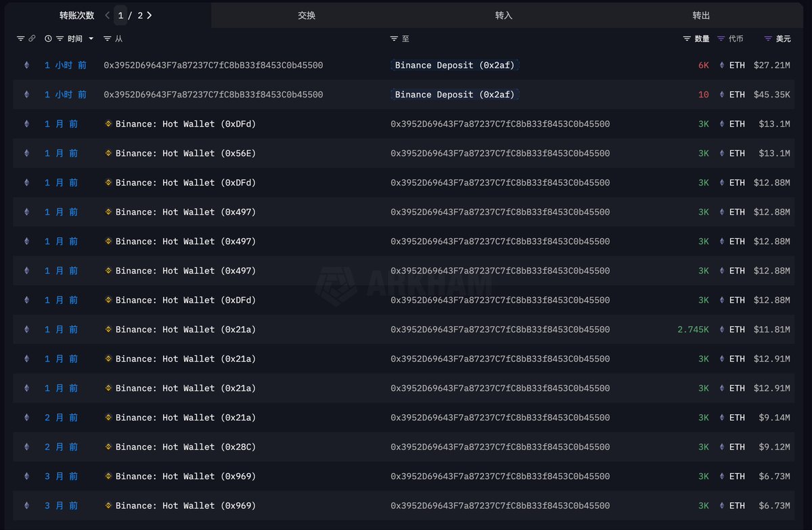The width and height of the screenshot is (812, 530).
Task: Click the ETH token icon in the $45.35K row
Action: 721,95
